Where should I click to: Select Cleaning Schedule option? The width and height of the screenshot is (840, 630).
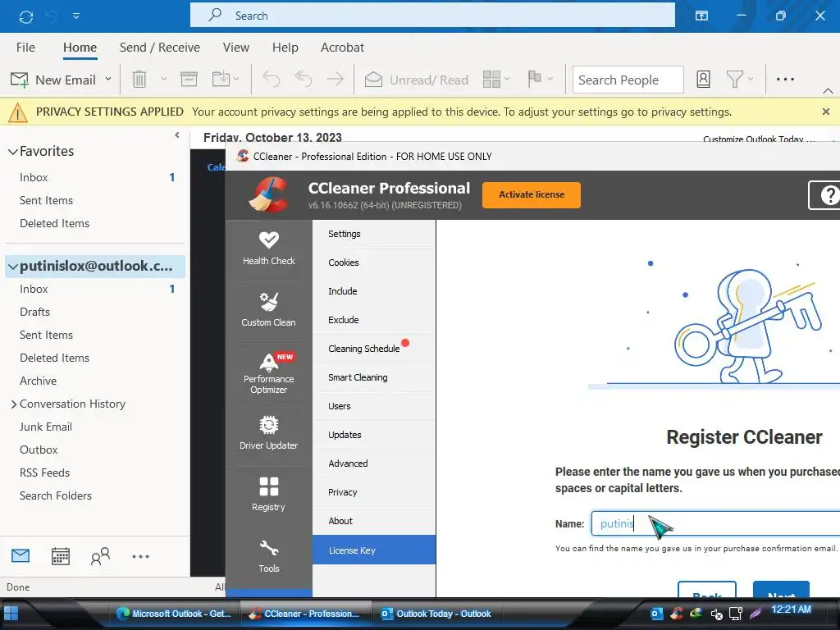[374, 349]
